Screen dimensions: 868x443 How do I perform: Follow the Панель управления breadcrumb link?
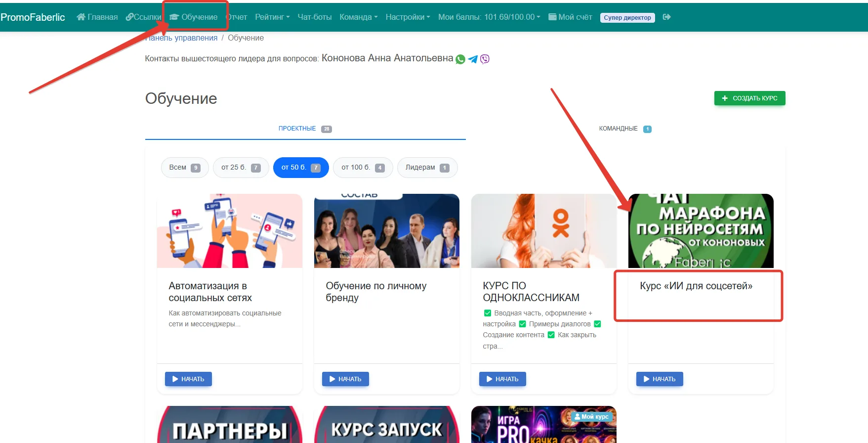(182, 38)
